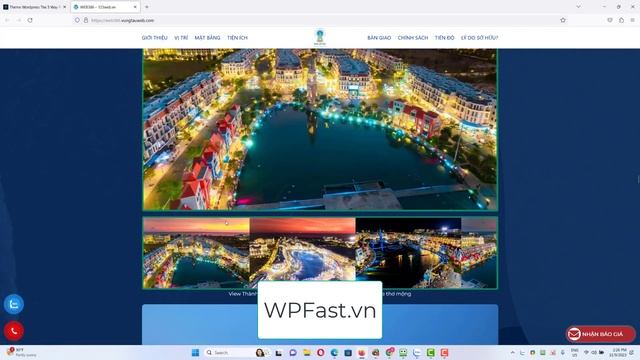The width and height of the screenshot is (640, 360).
Task: Open the browser extensions icon
Action: 621,20
